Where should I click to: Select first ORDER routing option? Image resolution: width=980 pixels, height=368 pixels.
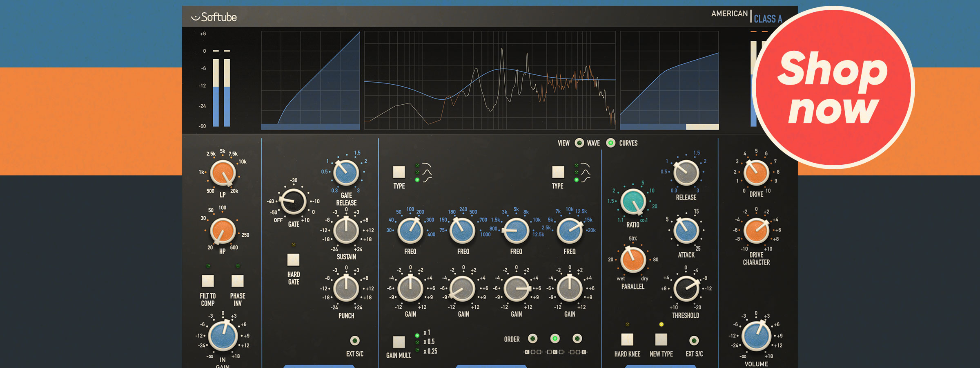coord(532,339)
